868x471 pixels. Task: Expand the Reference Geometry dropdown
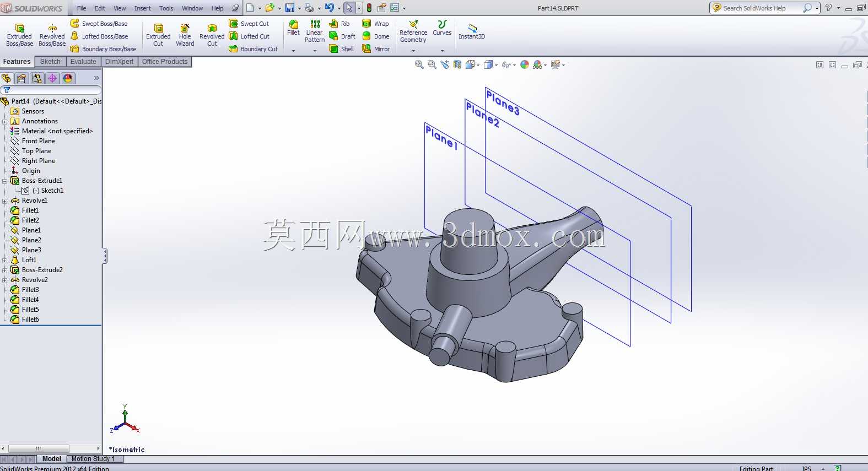[413, 51]
